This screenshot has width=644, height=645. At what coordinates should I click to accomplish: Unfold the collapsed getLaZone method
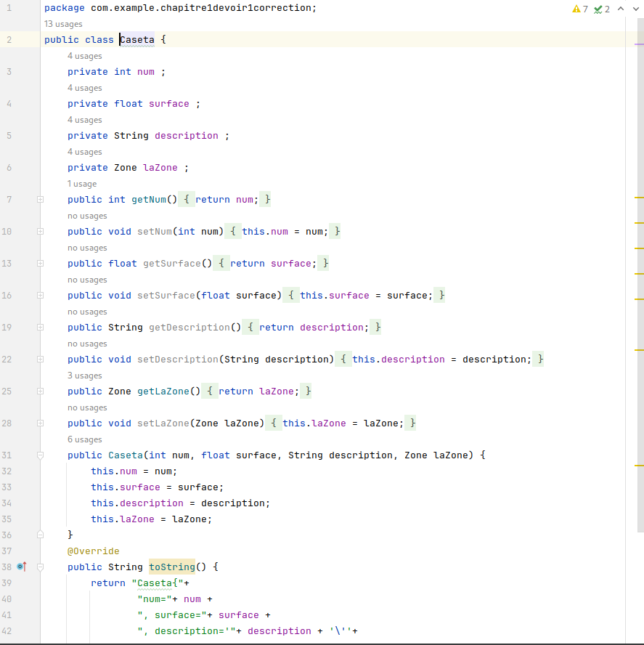pos(41,392)
